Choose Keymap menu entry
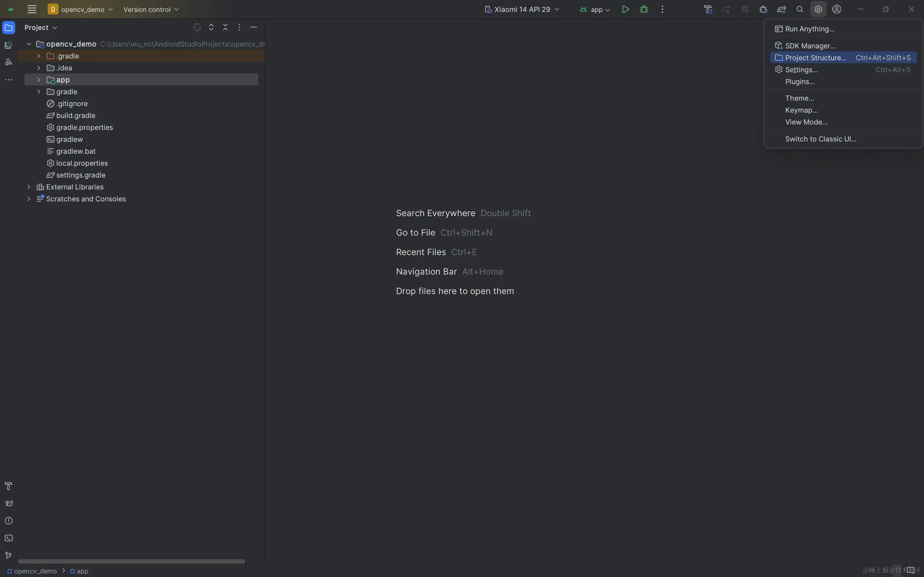This screenshot has width=924, height=577. (x=843, y=110)
